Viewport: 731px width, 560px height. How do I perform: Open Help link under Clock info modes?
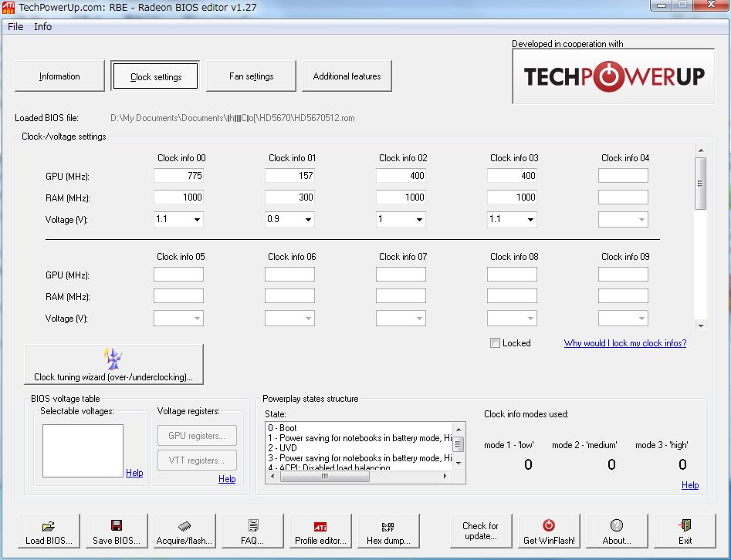click(690, 485)
